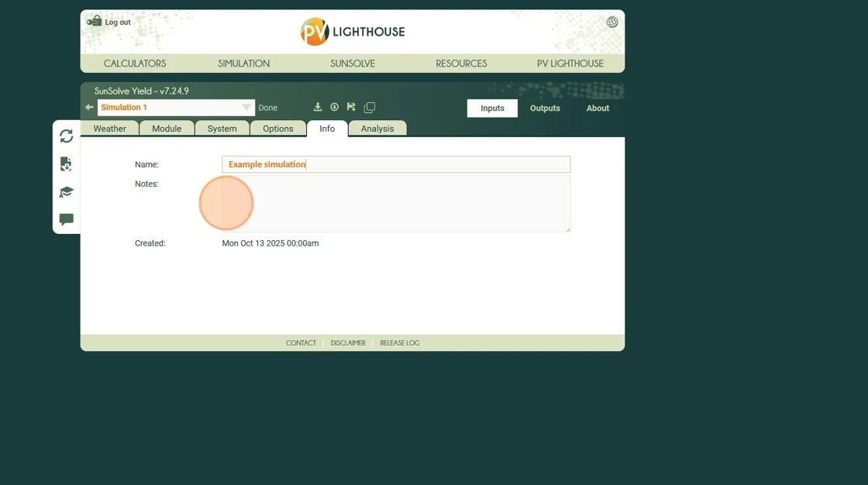Select the Outputs view
868x485 pixels.
545,108
